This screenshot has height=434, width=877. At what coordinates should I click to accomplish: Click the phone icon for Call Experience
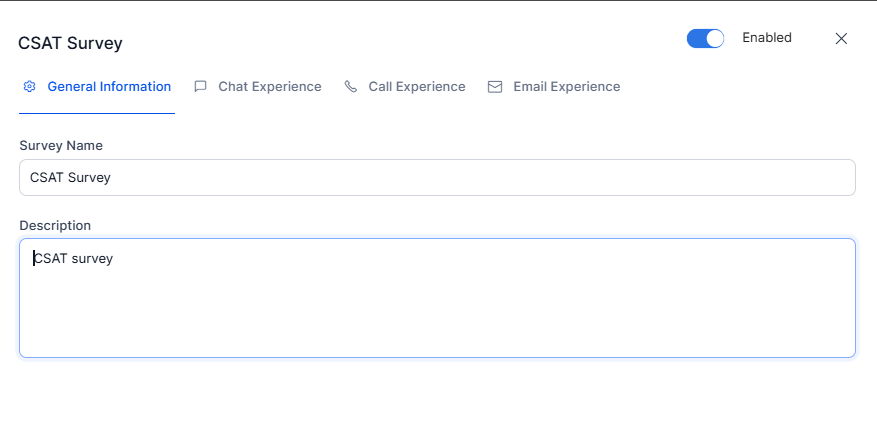(x=350, y=87)
